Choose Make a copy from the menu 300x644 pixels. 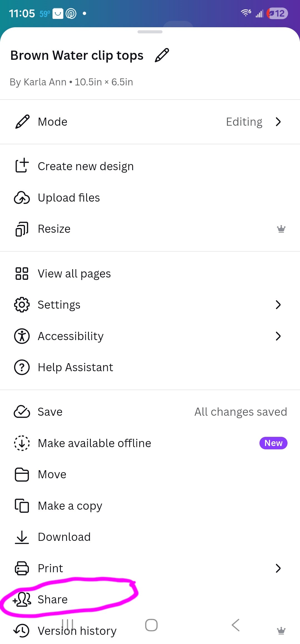(150, 506)
